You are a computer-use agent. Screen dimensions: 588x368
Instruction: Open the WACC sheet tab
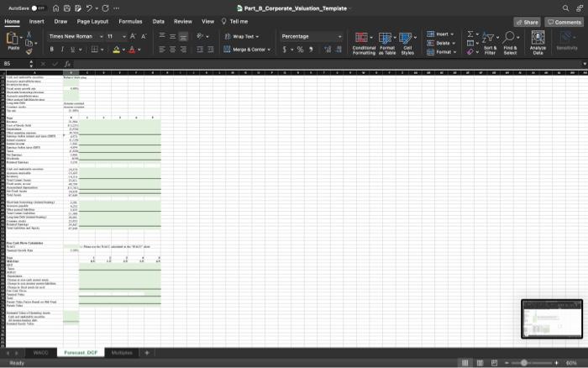[x=40, y=353]
